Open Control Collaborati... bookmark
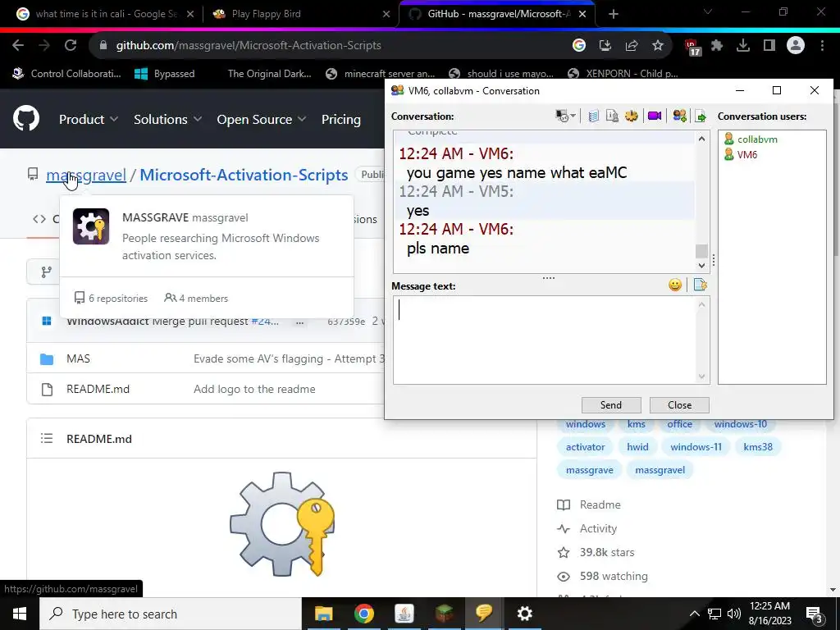This screenshot has height=630, width=840. (x=67, y=73)
